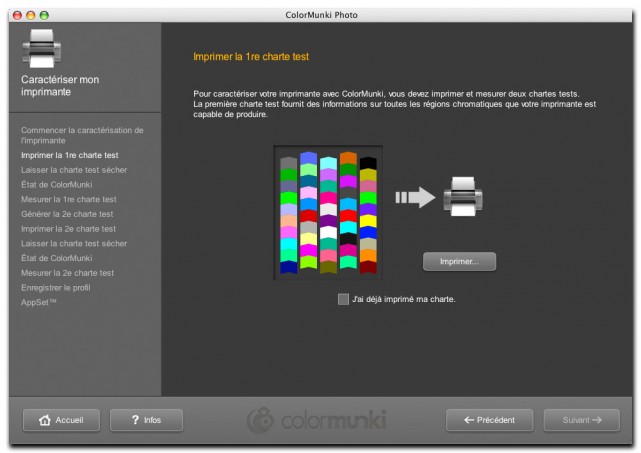This screenshot has width=641, height=453.
Task: Select 'Mesurer la 2e charte test' step
Action: click(67, 273)
